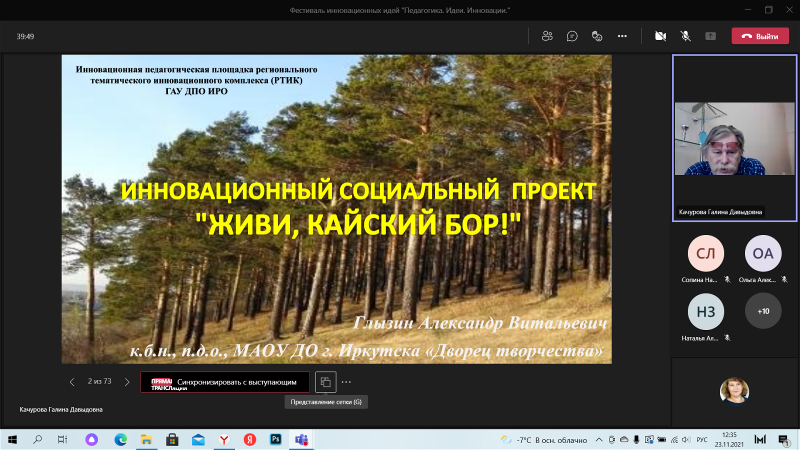Click the grid view button below slide

[326, 382]
